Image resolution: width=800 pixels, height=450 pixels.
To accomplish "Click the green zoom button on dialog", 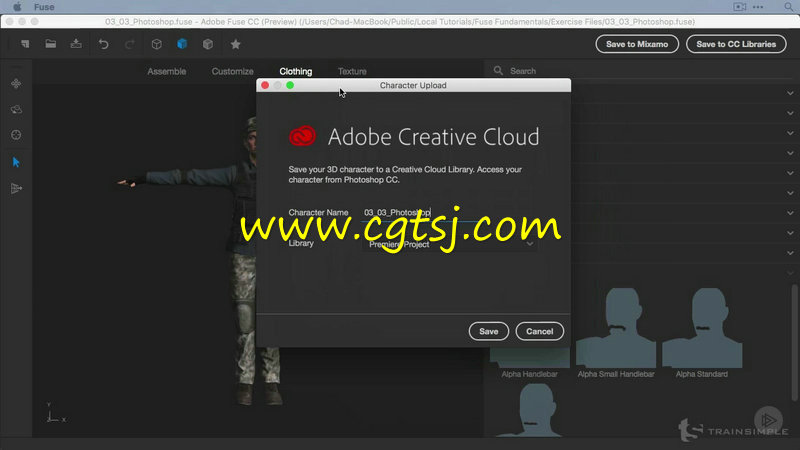I will 290,85.
